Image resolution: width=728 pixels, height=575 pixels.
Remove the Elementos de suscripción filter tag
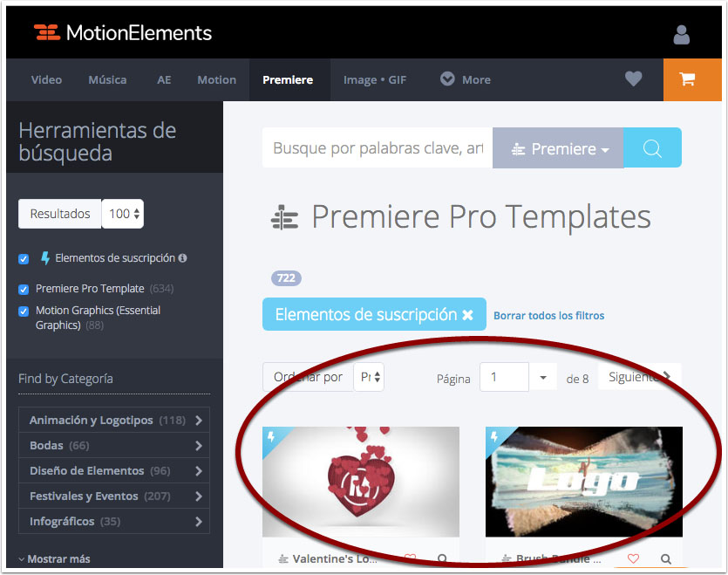point(467,315)
